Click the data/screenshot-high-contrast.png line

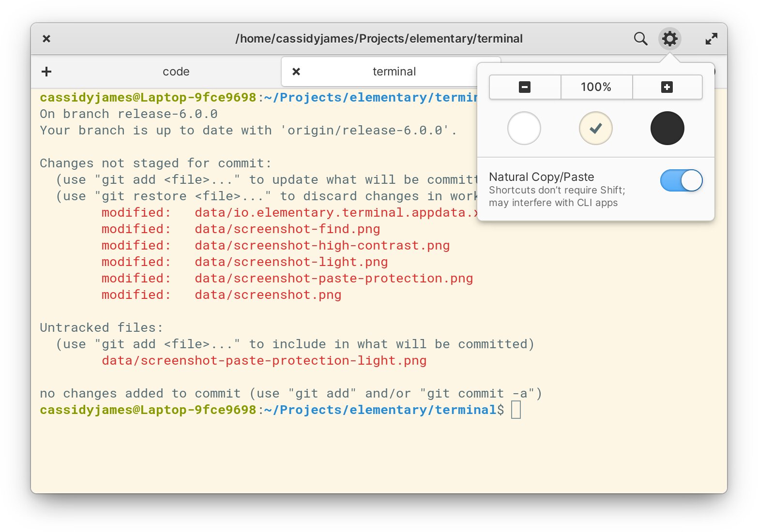click(322, 246)
